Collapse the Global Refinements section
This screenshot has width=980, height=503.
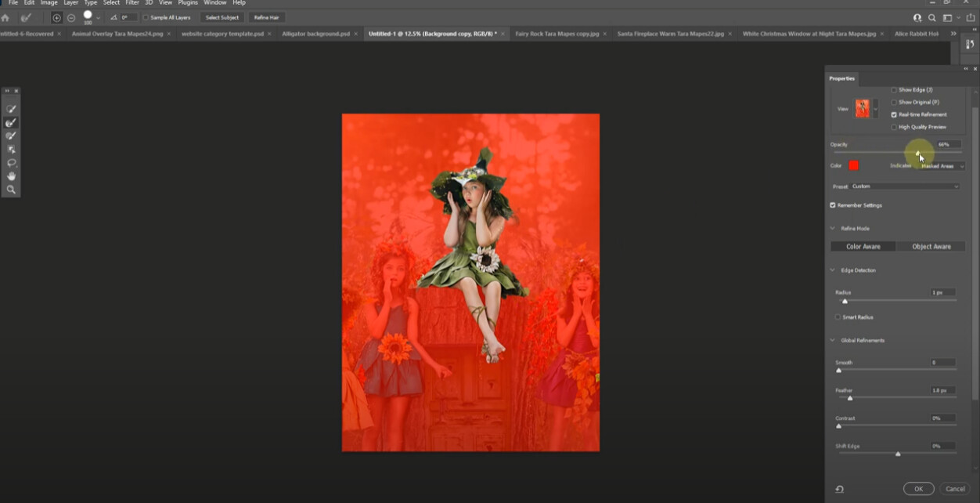(x=831, y=339)
